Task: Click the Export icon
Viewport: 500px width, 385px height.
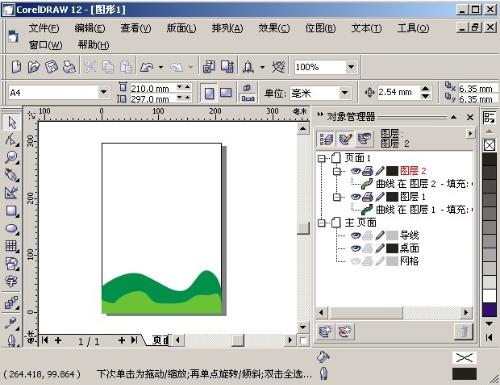Action: click(x=227, y=67)
